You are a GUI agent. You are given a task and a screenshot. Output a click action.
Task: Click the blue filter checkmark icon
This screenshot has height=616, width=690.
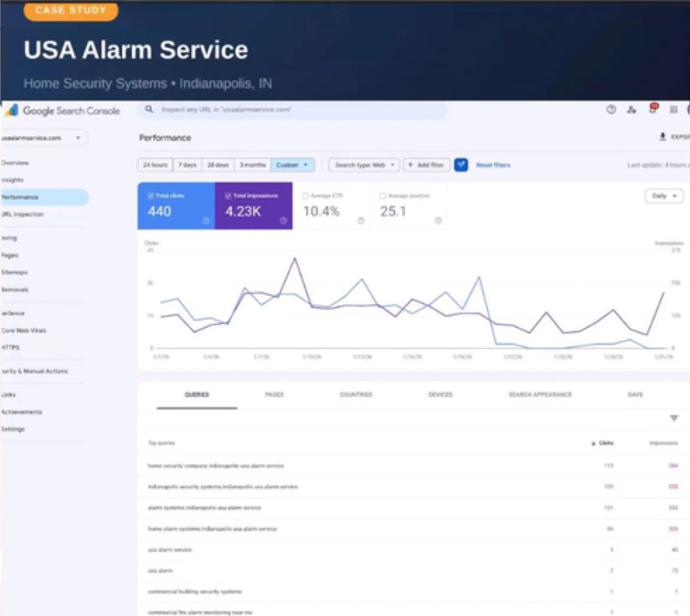461,165
